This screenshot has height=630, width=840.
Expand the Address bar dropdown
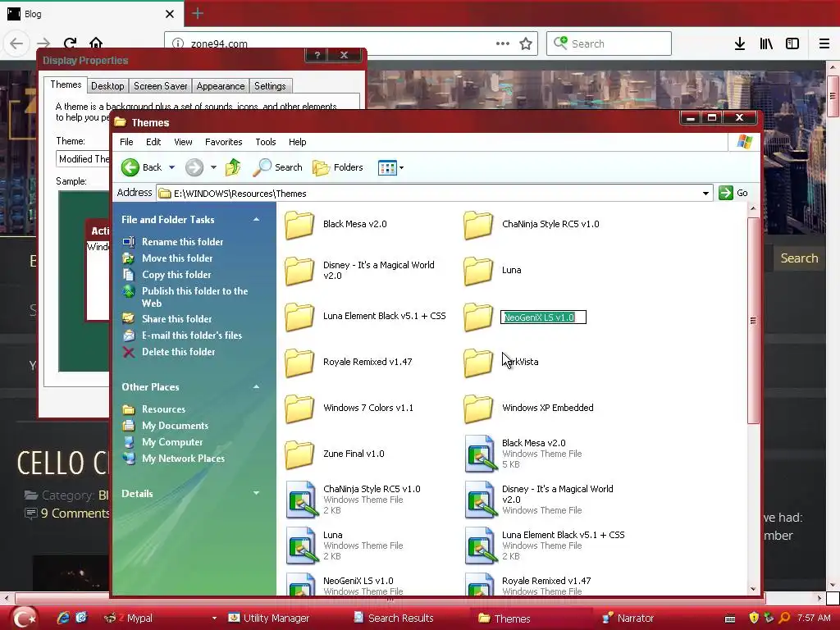pos(705,194)
